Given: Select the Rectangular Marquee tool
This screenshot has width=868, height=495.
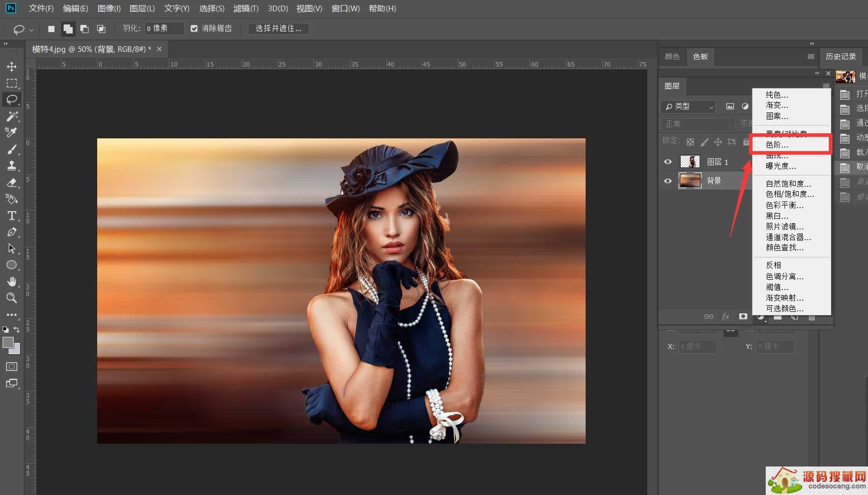Looking at the screenshot, I should pyautogui.click(x=12, y=83).
